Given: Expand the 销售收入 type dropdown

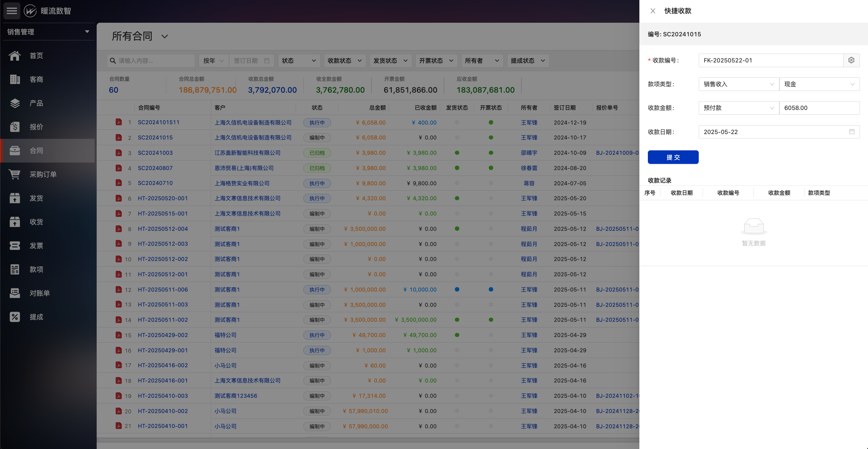Looking at the screenshot, I should 738,84.
